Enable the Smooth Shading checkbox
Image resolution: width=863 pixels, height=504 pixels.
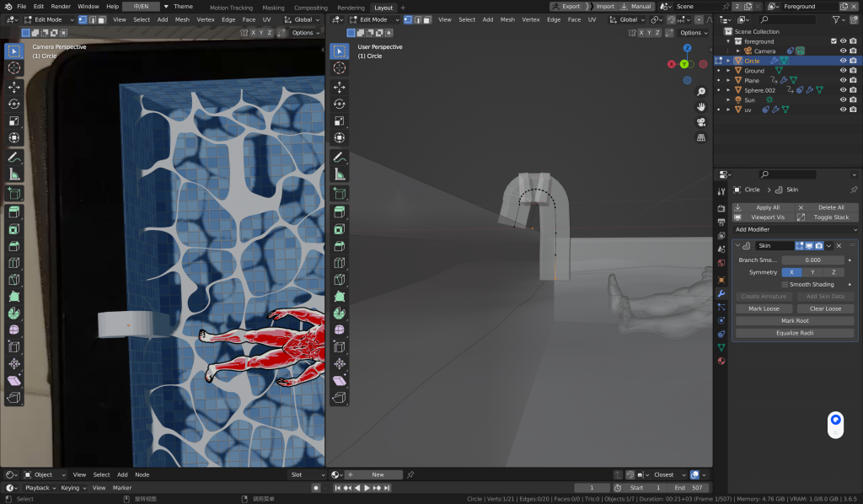coord(785,285)
